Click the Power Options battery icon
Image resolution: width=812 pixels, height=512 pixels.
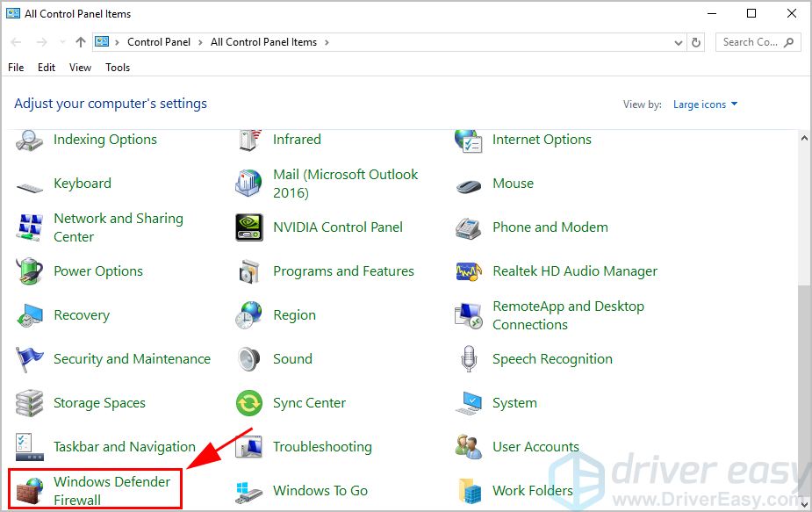30,271
